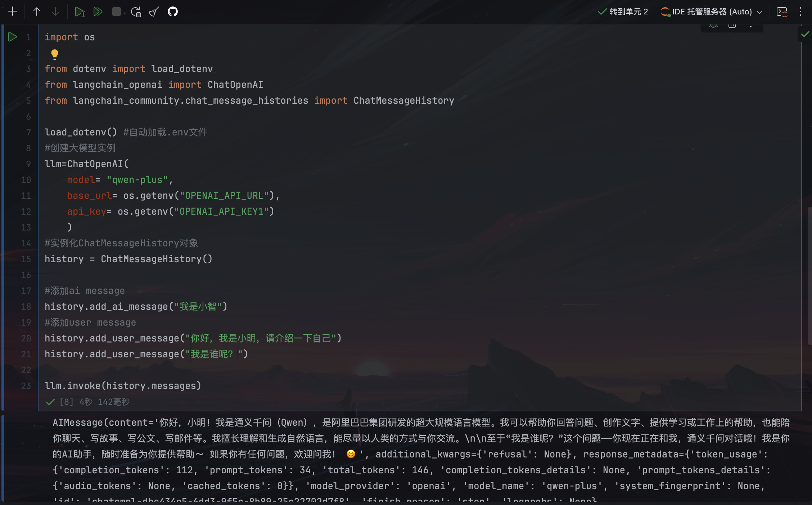This screenshot has height=505, width=812.
Task: Click green inspection checkmark at editor corner
Action: click(805, 34)
